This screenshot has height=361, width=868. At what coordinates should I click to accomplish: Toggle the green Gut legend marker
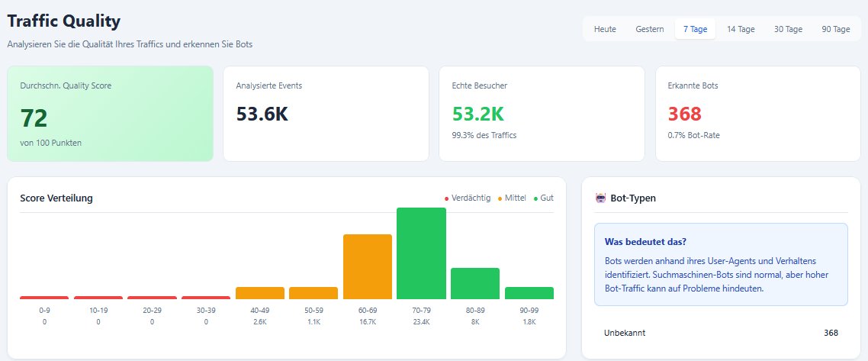(536, 198)
